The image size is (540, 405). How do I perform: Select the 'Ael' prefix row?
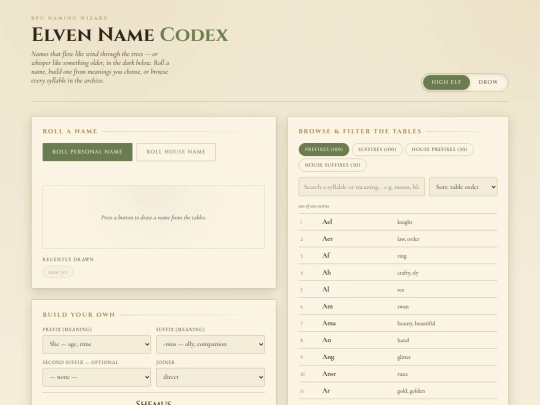(398, 222)
